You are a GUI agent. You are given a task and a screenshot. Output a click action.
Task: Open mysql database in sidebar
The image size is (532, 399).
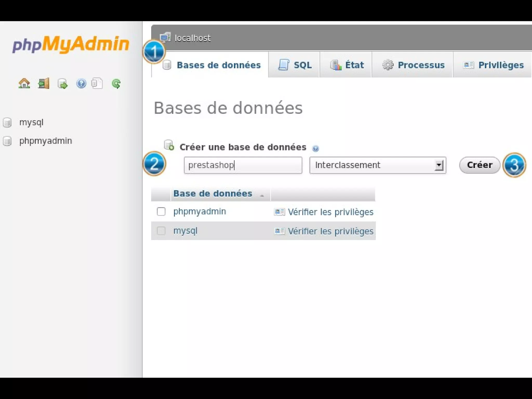(31, 122)
